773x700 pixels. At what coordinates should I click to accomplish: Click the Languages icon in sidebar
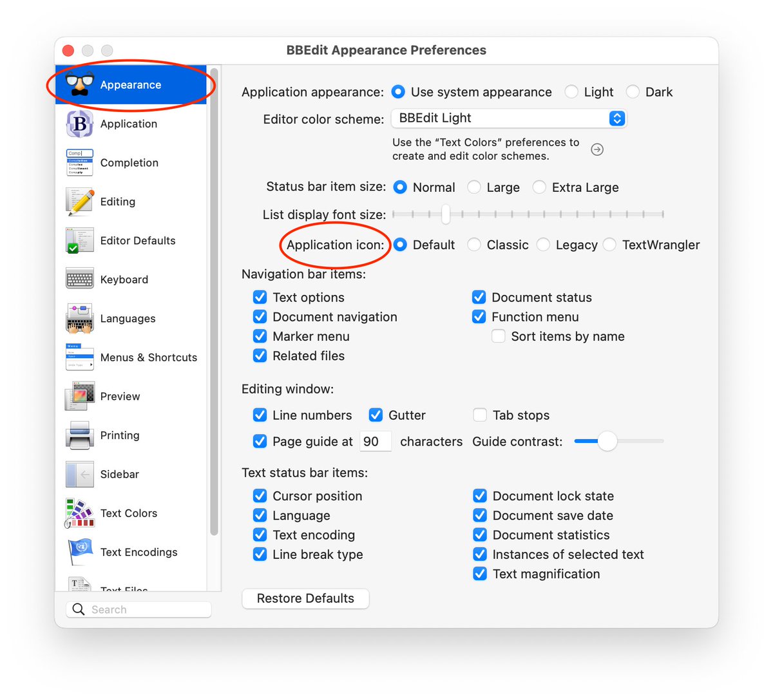80,318
